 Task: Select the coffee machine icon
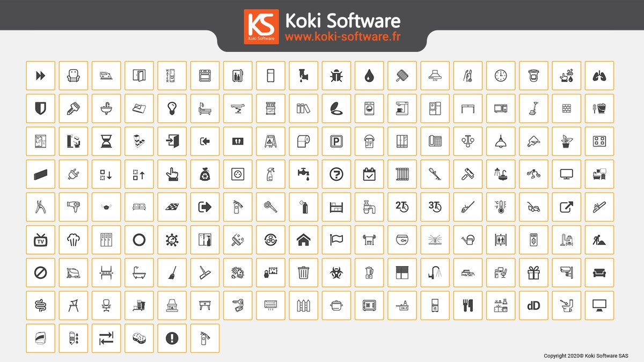click(402, 108)
